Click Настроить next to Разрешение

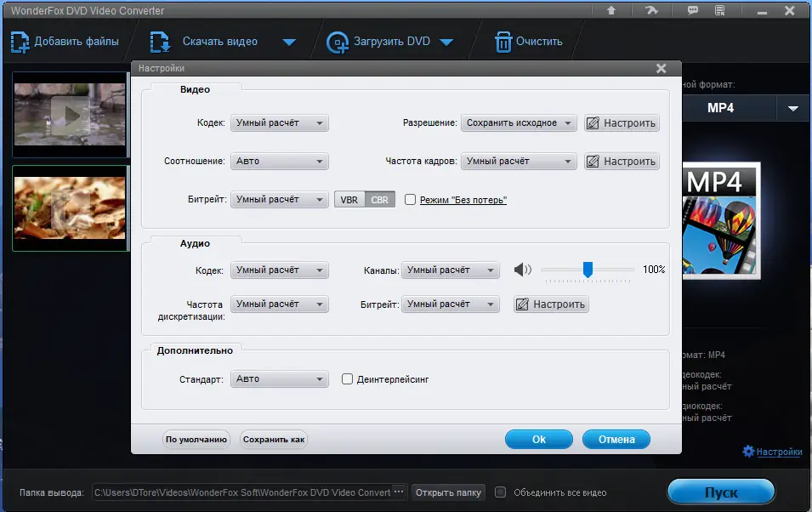pos(622,122)
